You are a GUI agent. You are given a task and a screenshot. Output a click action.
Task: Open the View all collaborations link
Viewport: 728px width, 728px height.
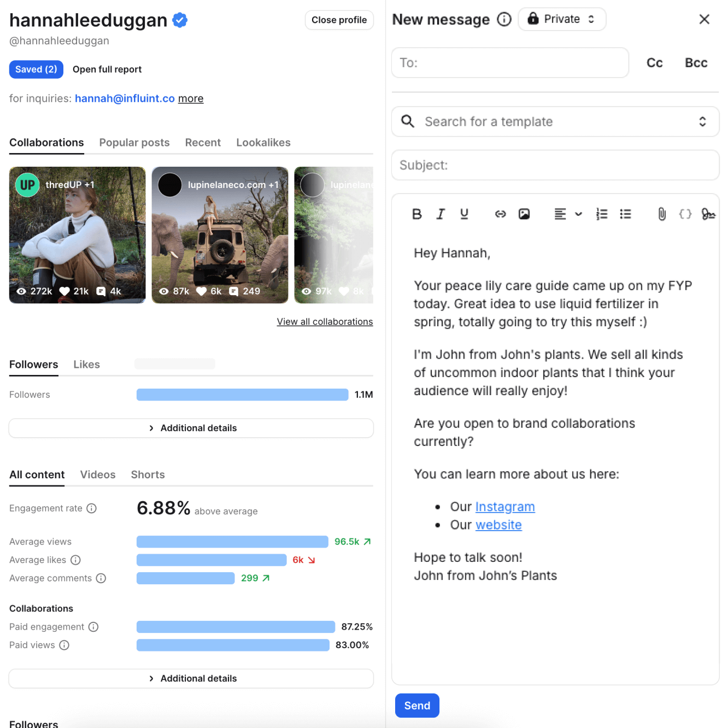pos(325,322)
